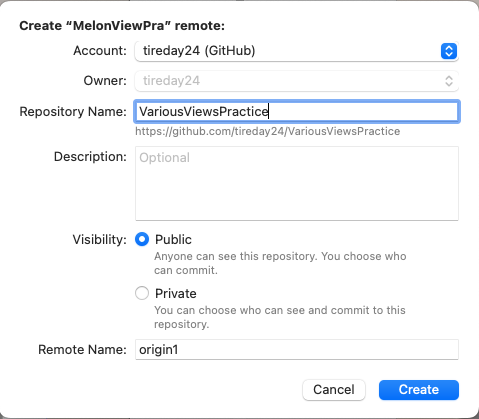This screenshot has width=479, height=419.
Task: Click the 'Anyone can see this repository' description
Action: click(x=280, y=263)
